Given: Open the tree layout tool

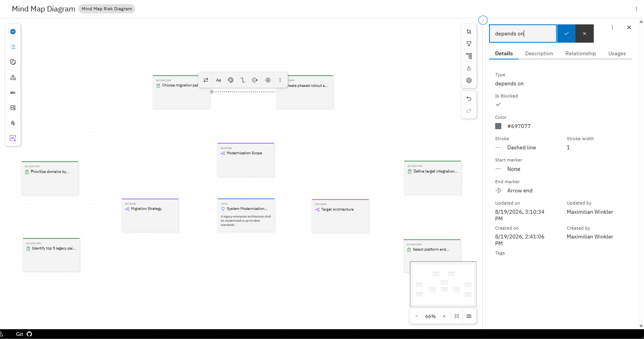Looking at the screenshot, I should (469, 56).
